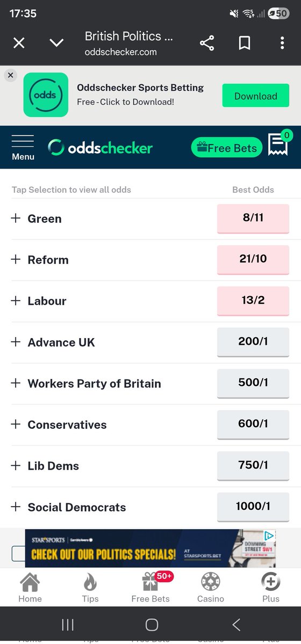Collapse browser tab with down chevron

tap(56, 43)
